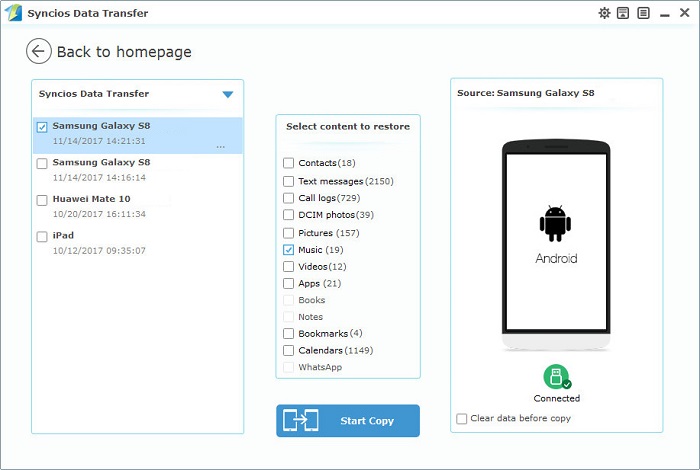Enable Bookmarks(4) checkbox

tap(288, 333)
